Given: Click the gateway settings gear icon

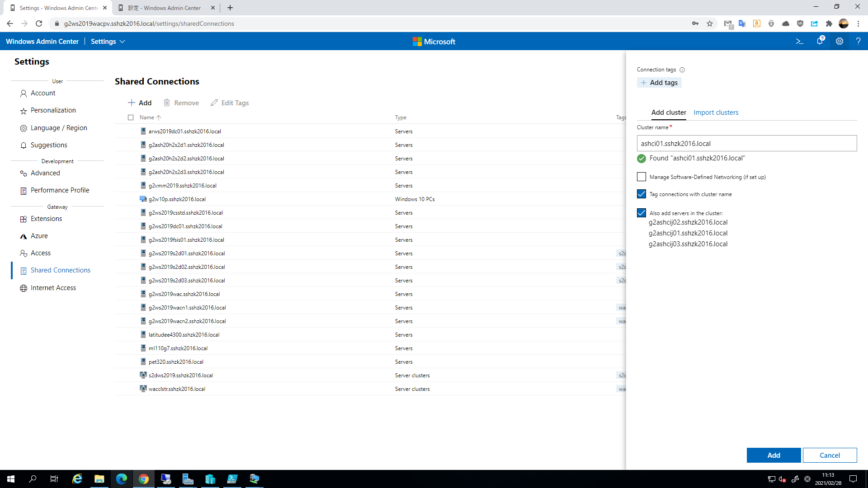Looking at the screenshot, I should point(839,41).
